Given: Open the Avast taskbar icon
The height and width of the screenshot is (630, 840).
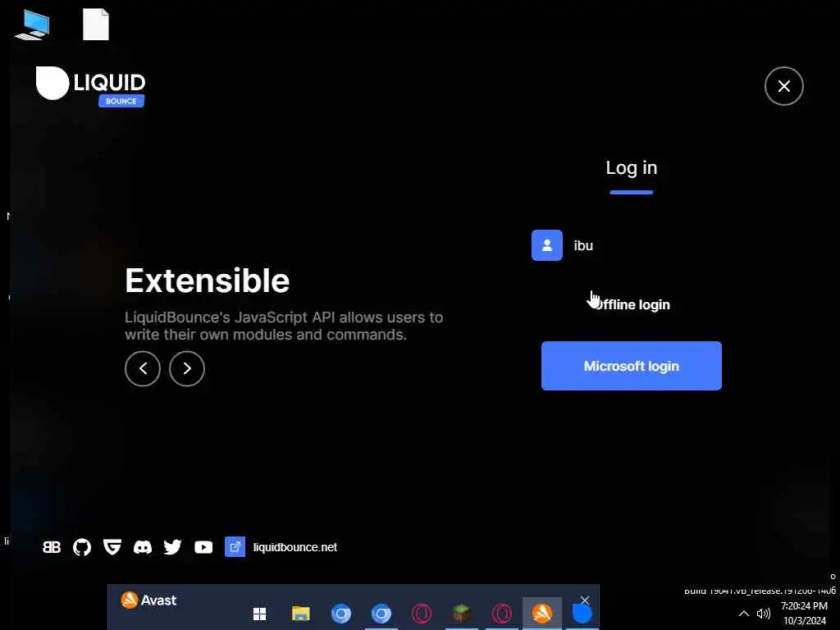Looking at the screenshot, I should [x=542, y=614].
